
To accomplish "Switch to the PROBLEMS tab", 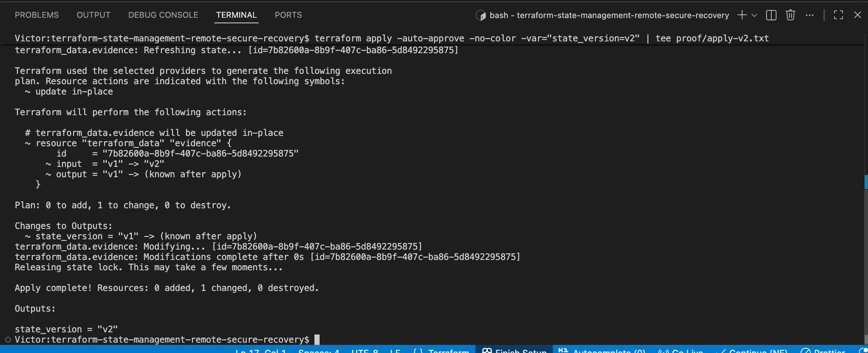I will [36, 15].
